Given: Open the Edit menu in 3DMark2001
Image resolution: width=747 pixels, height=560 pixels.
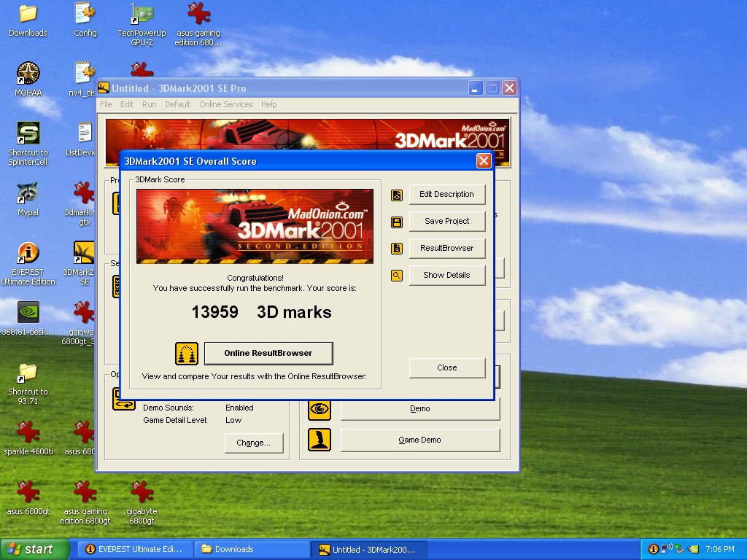Looking at the screenshot, I should (127, 104).
